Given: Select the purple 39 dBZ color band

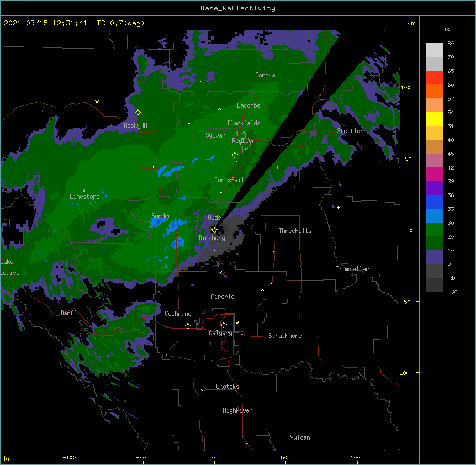Looking at the screenshot, I should pyautogui.click(x=434, y=188).
